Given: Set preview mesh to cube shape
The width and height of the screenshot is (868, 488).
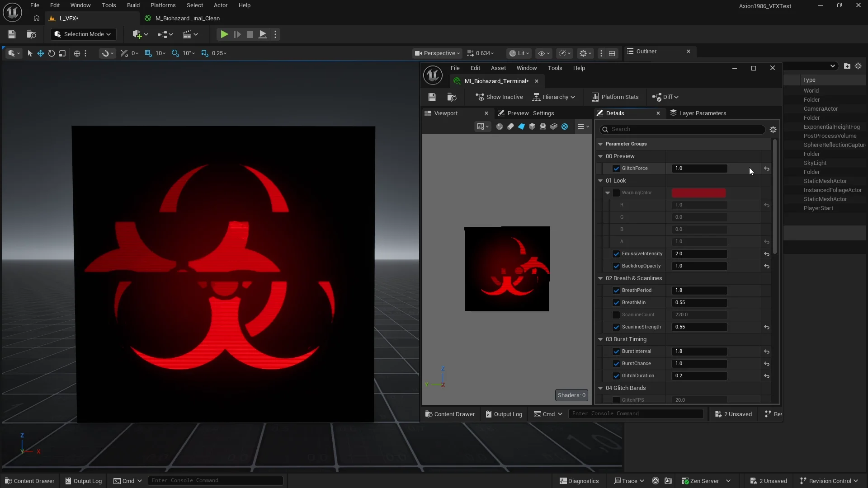Looking at the screenshot, I should 532,127.
